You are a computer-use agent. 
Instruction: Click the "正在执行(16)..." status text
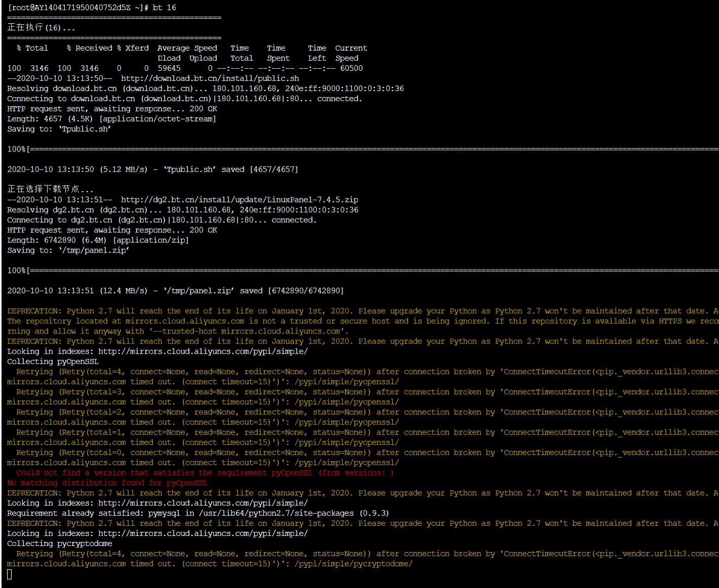coord(41,28)
